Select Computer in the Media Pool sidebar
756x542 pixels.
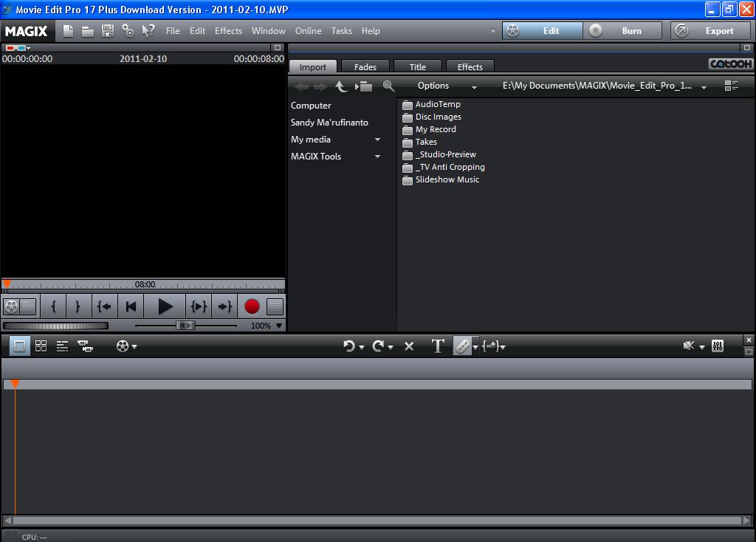click(x=311, y=105)
